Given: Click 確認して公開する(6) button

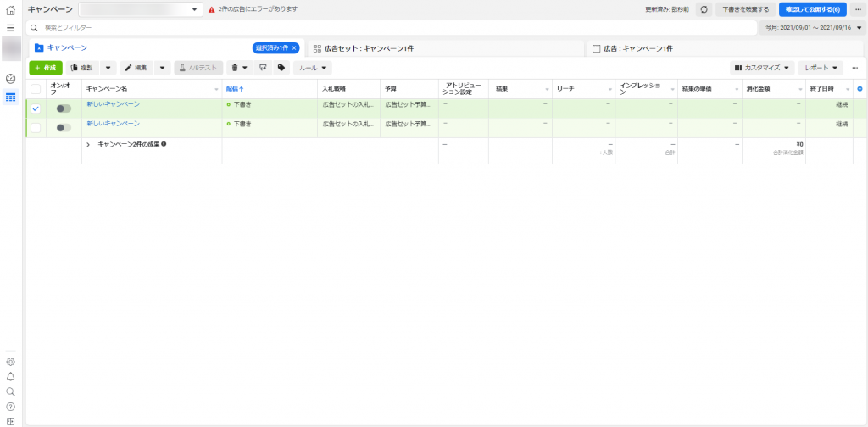Looking at the screenshot, I should pos(813,9).
